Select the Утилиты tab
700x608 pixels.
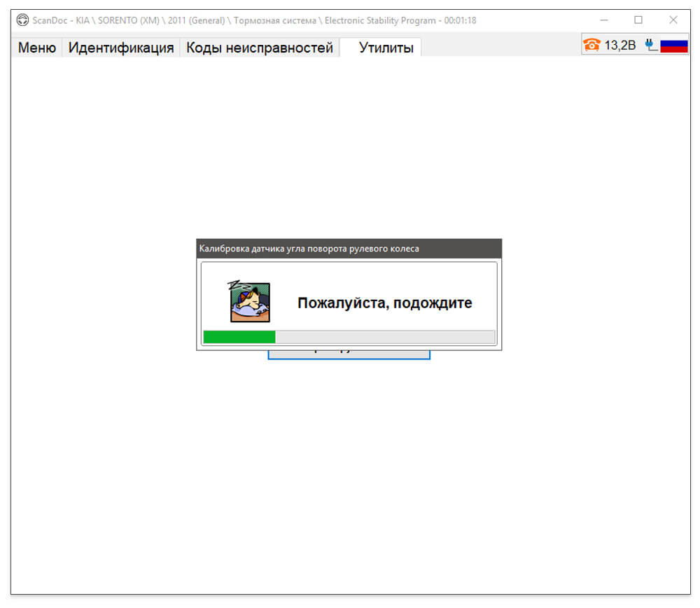[x=386, y=48]
